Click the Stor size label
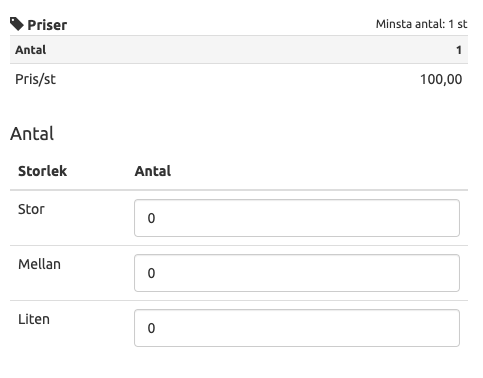483x378 pixels. point(31,209)
